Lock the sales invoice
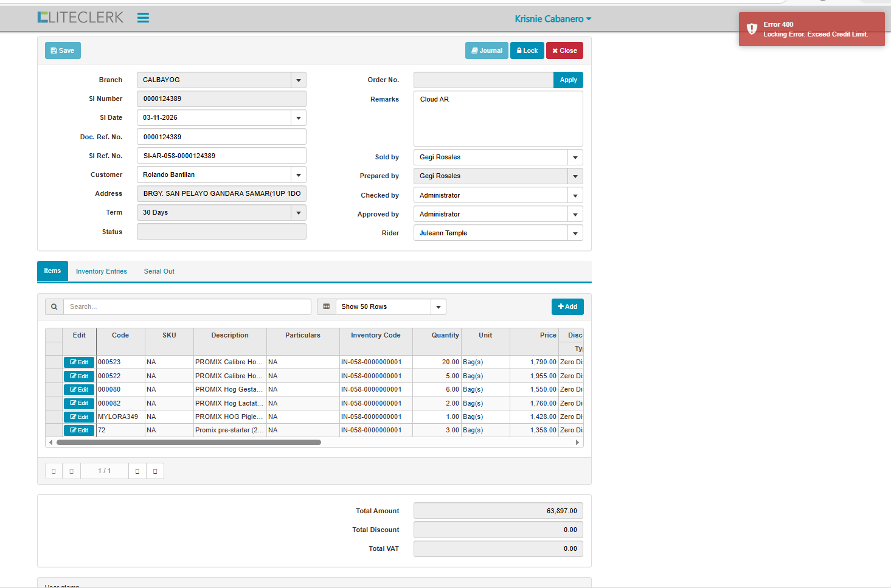 click(527, 51)
